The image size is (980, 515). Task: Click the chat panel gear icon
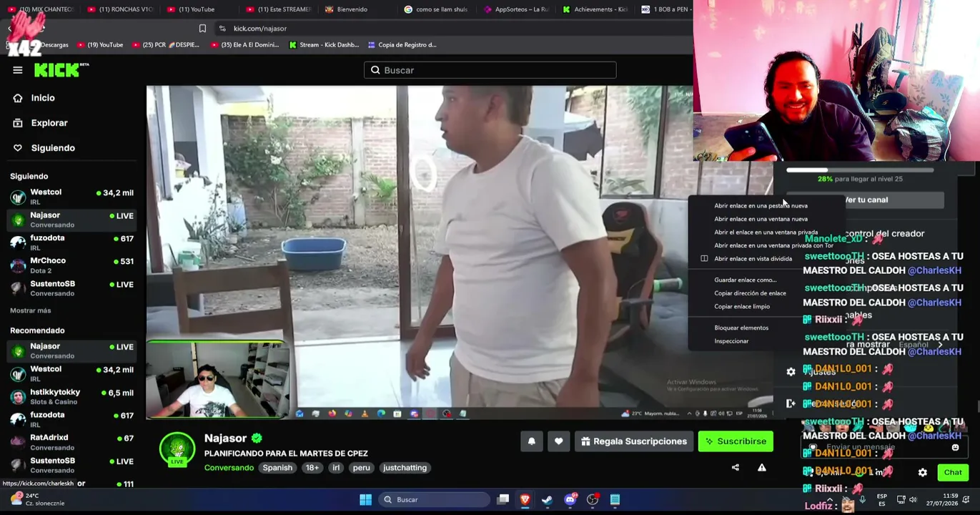[x=791, y=372]
